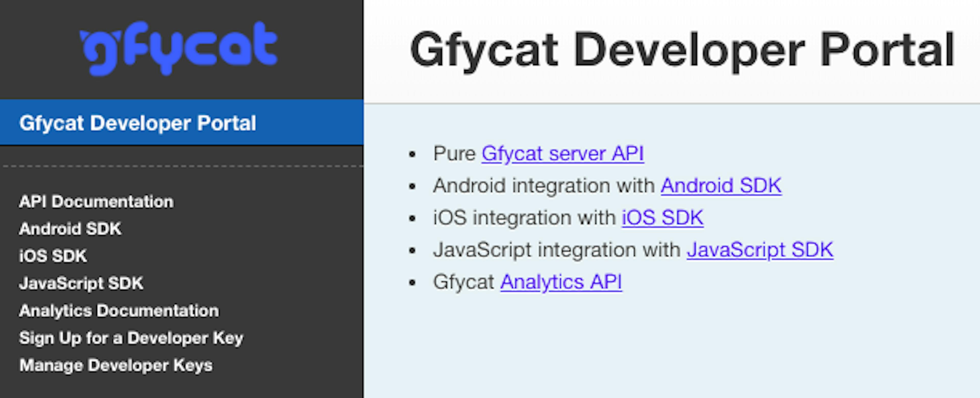Open the Analytics API link
The width and height of the screenshot is (980, 398).
(x=560, y=282)
